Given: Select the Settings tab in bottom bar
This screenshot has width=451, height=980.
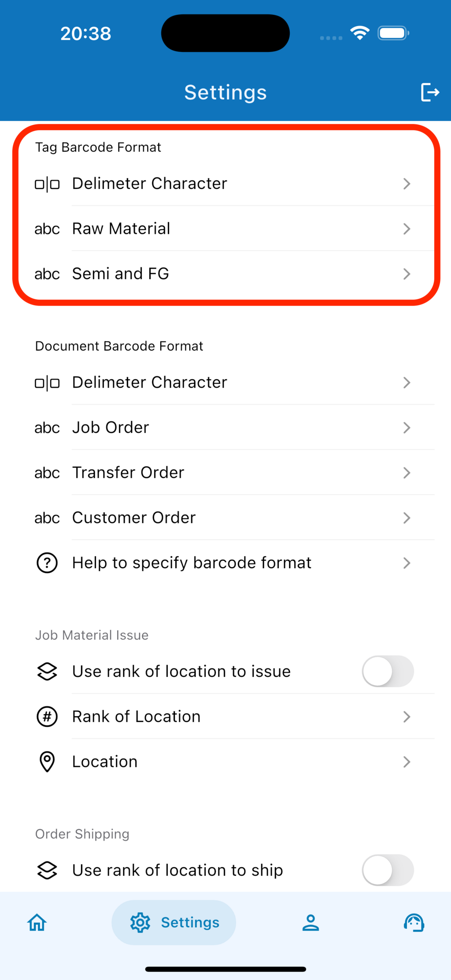Looking at the screenshot, I should click(x=174, y=922).
